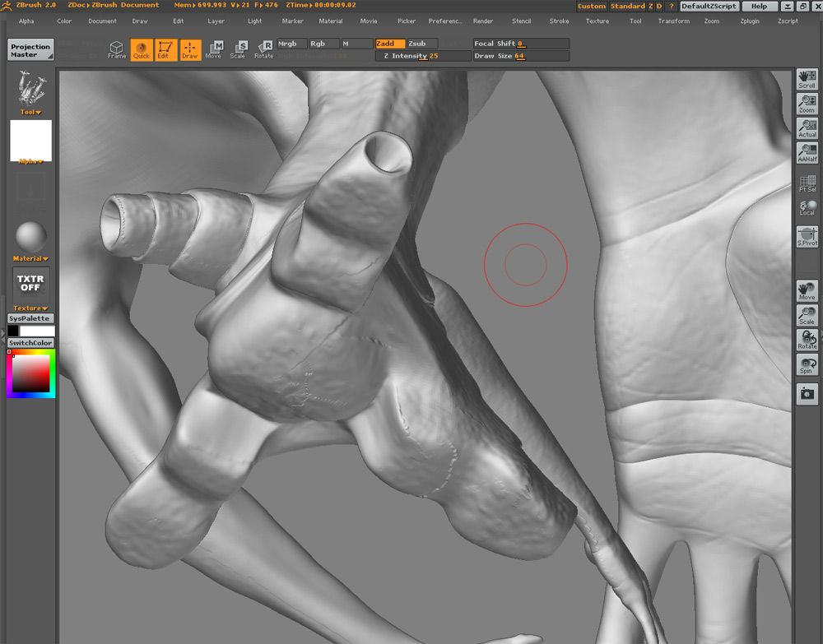Image resolution: width=823 pixels, height=644 pixels.
Task: Select the white main color swatch
Action: [x=37, y=331]
